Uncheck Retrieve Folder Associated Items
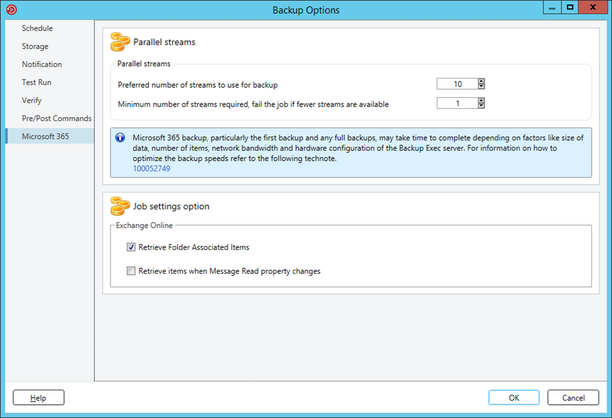This screenshot has width=612, height=418. pyautogui.click(x=131, y=247)
